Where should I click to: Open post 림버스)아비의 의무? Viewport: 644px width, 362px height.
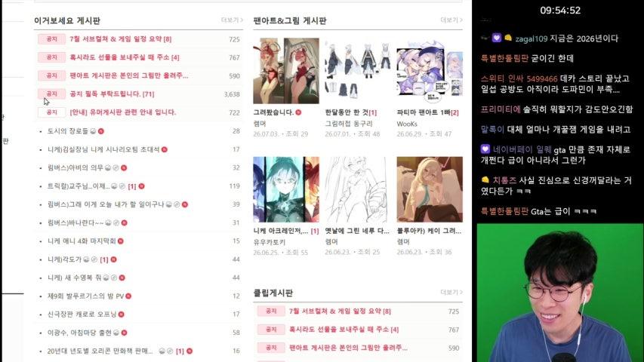click(75, 167)
